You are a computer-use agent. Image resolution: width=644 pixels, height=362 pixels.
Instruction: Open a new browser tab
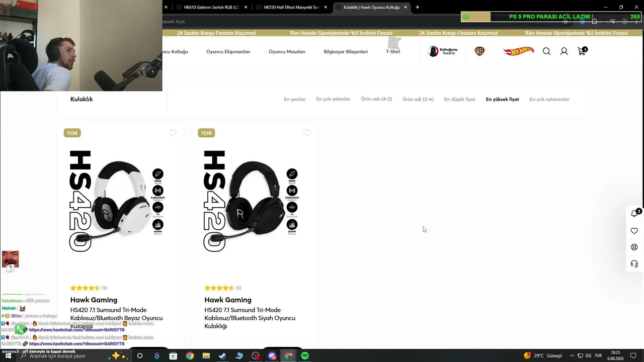[417, 7]
